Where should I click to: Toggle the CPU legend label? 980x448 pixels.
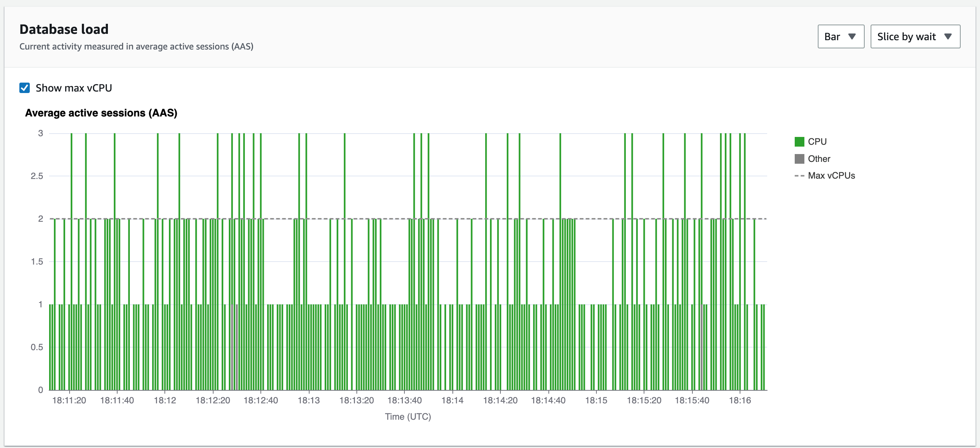coord(817,142)
